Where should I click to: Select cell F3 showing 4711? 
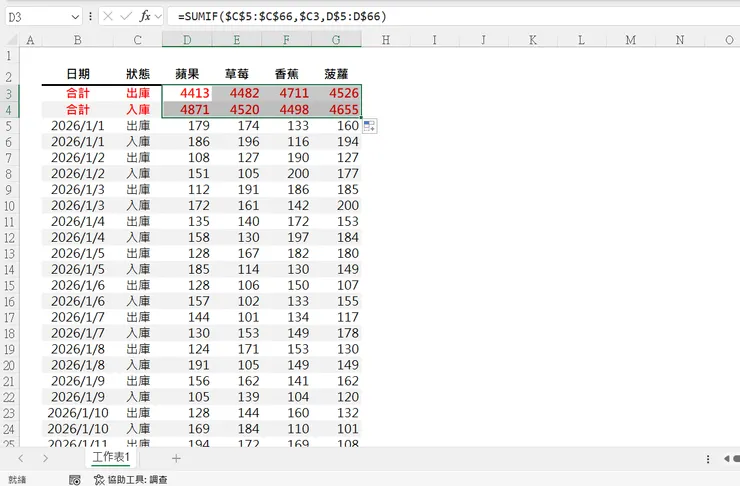point(286,93)
